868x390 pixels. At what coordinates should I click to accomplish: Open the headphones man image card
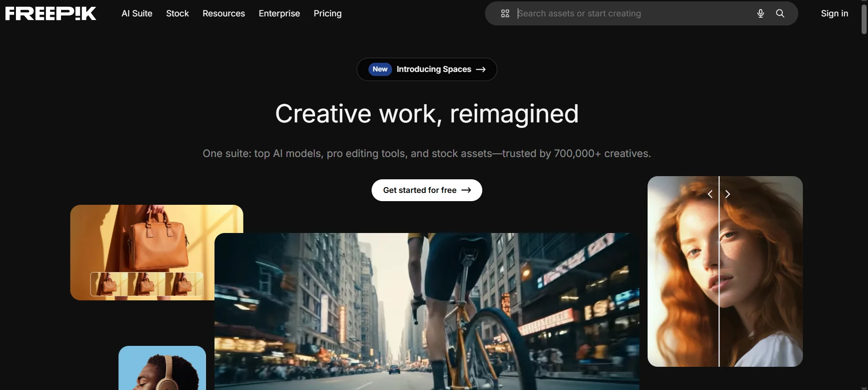pos(162,368)
